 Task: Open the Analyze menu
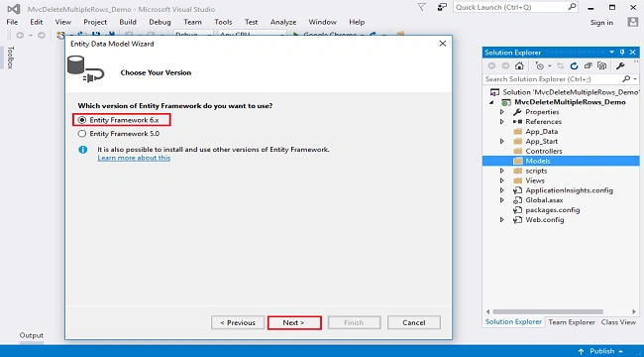[x=283, y=22]
